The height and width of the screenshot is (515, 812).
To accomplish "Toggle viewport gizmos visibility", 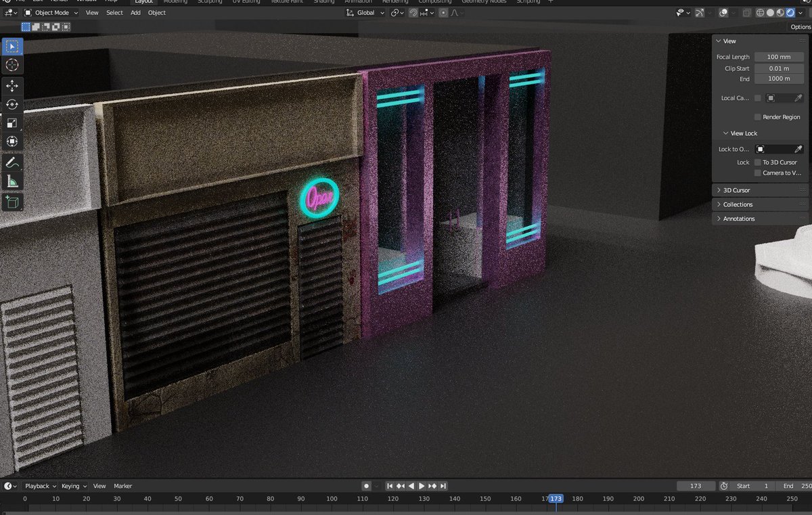I will tap(700, 12).
